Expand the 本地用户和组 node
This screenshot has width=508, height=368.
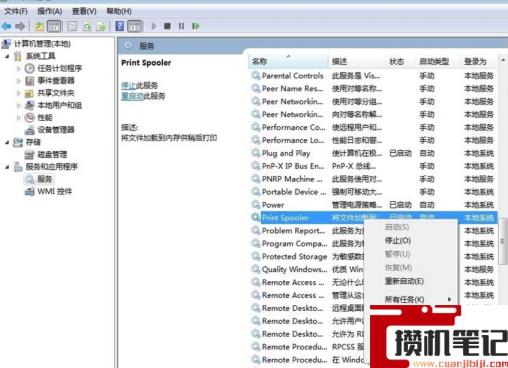pyautogui.click(x=19, y=105)
